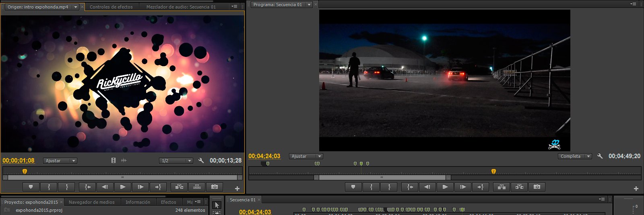644x215 pixels.
Task: Switch to Controles de efectos tab
Action: tap(111, 7)
